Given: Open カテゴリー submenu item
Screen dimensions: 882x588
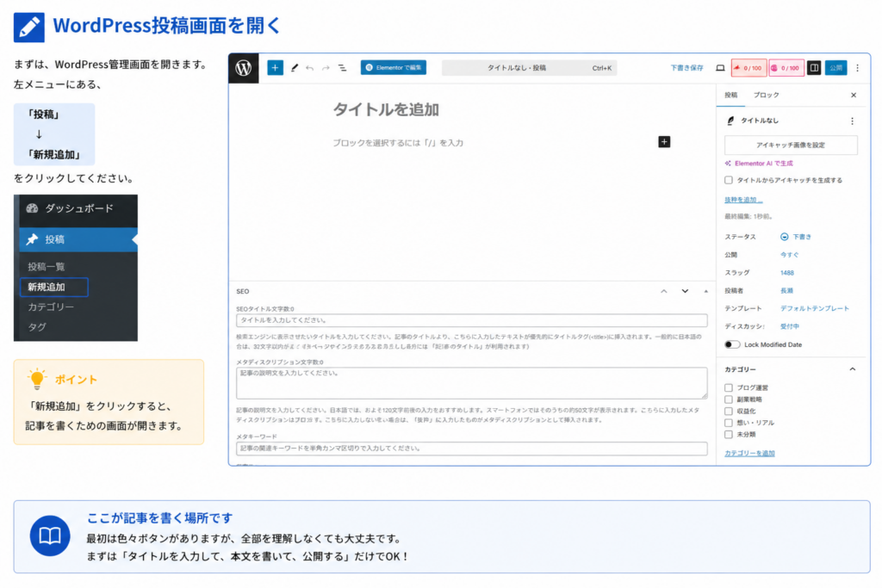Looking at the screenshot, I should 51,307.
